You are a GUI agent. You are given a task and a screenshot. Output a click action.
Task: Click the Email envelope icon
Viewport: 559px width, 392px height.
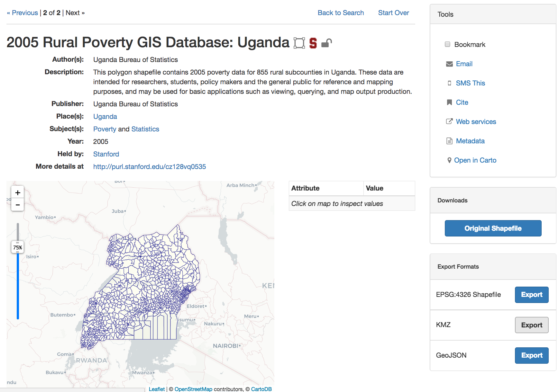[449, 64]
